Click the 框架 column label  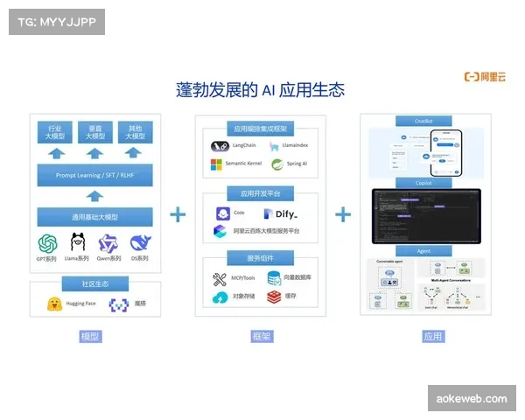(x=262, y=336)
